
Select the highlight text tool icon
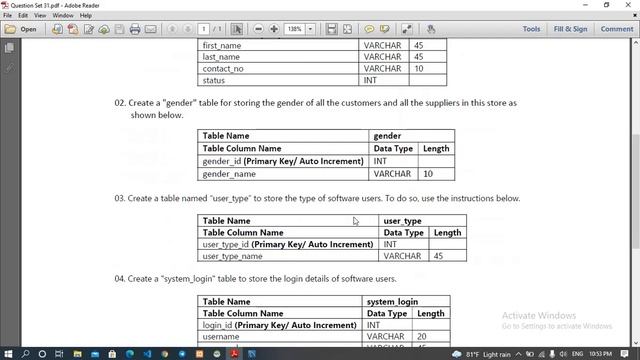pyautogui.click(x=384, y=29)
